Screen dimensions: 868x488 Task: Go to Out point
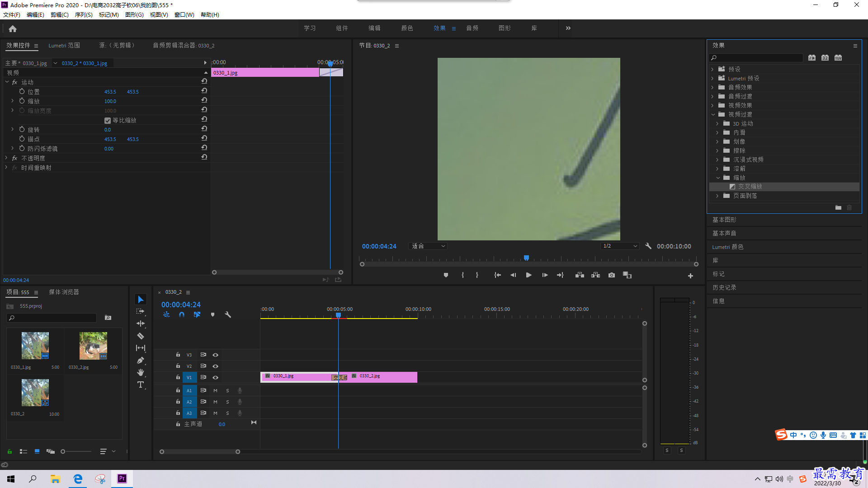click(560, 275)
